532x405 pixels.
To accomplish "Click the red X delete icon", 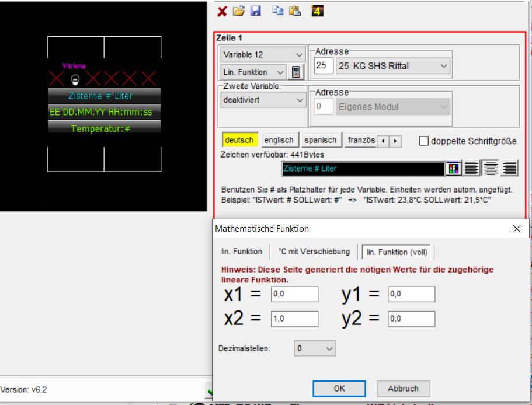I will [x=222, y=11].
